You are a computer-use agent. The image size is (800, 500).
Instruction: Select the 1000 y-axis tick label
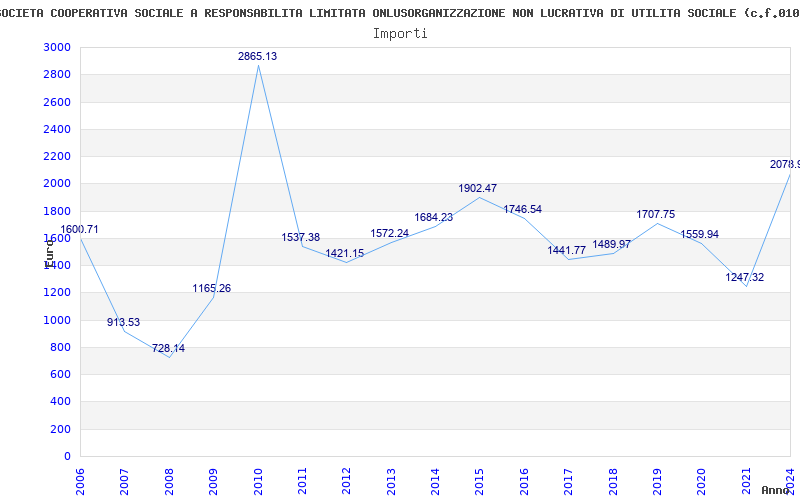(x=57, y=320)
